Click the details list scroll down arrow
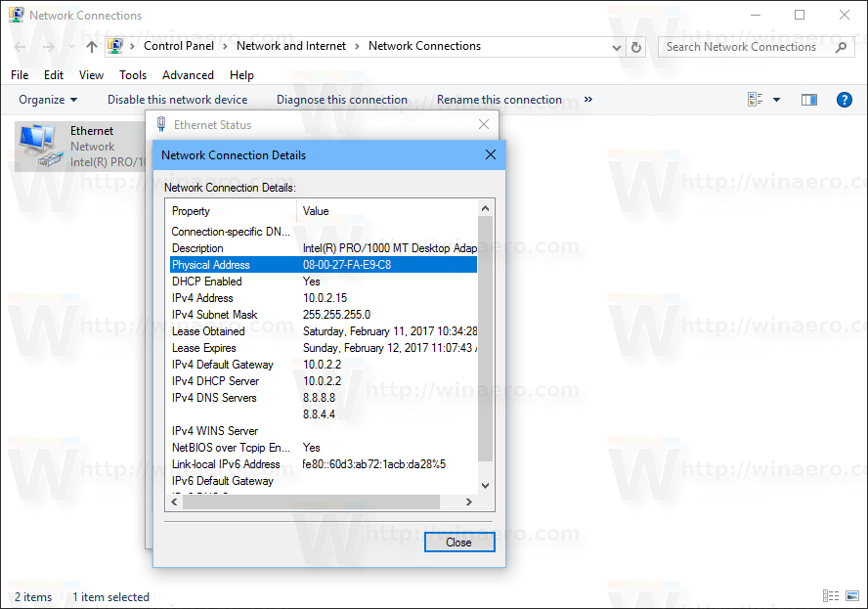This screenshot has height=609, width=868. pyautogui.click(x=485, y=486)
